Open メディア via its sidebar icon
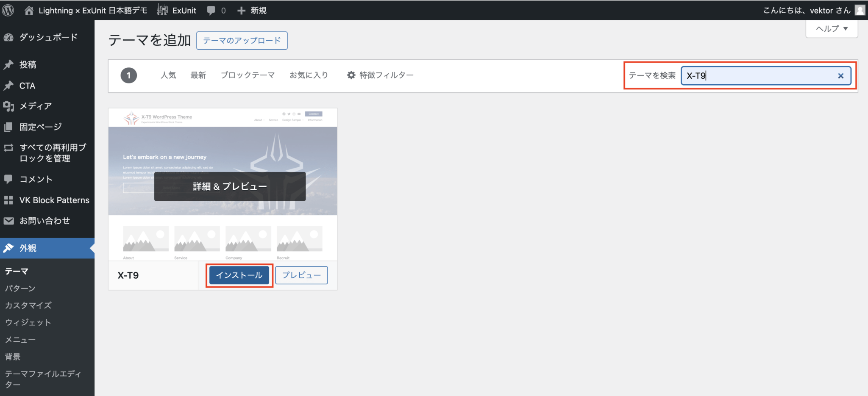This screenshot has width=868, height=396. click(x=8, y=106)
